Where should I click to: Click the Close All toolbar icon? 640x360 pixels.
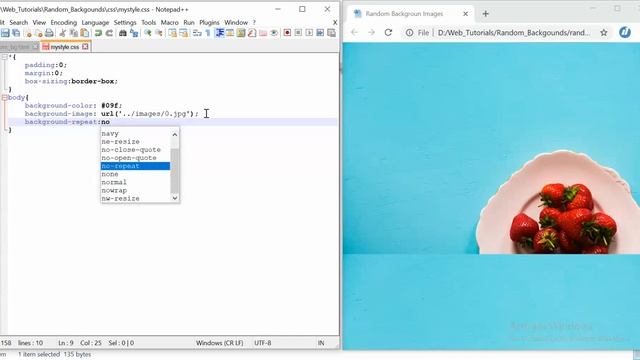pos(38,33)
